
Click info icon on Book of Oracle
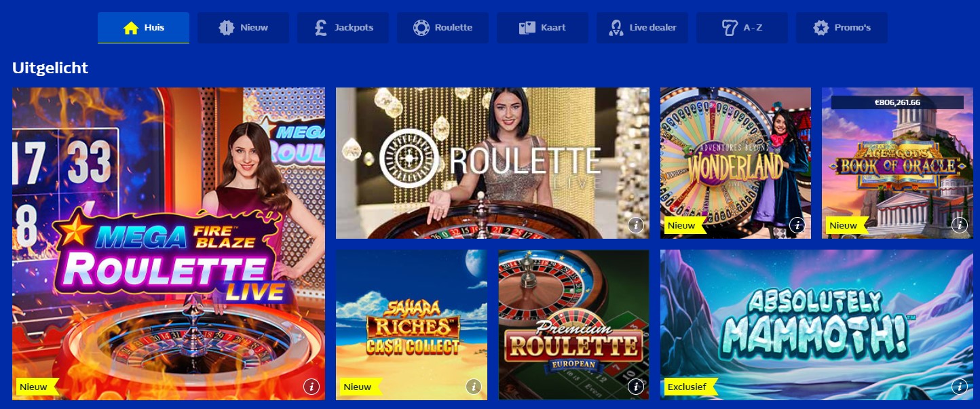click(958, 225)
